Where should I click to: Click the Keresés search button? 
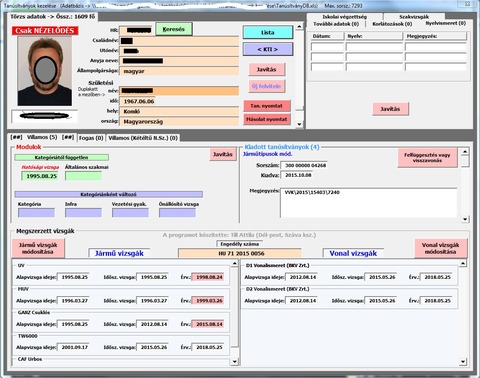click(174, 29)
